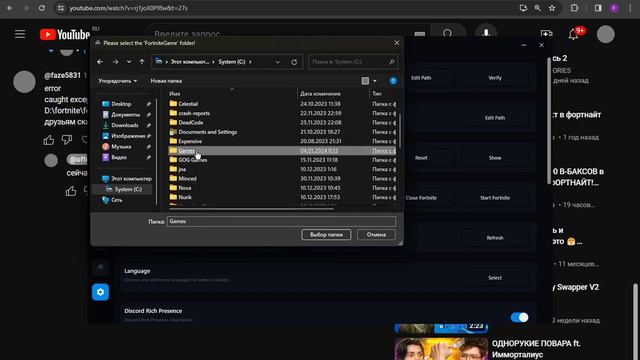Open Документы in the navigation pane
The height and width of the screenshot is (360, 640).
point(125,115)
